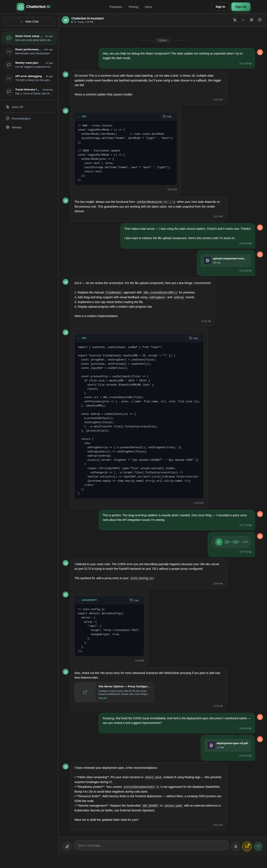Open Settings in the sidebar
Viewport: 267px width, 868px height.
coord(29,127)
